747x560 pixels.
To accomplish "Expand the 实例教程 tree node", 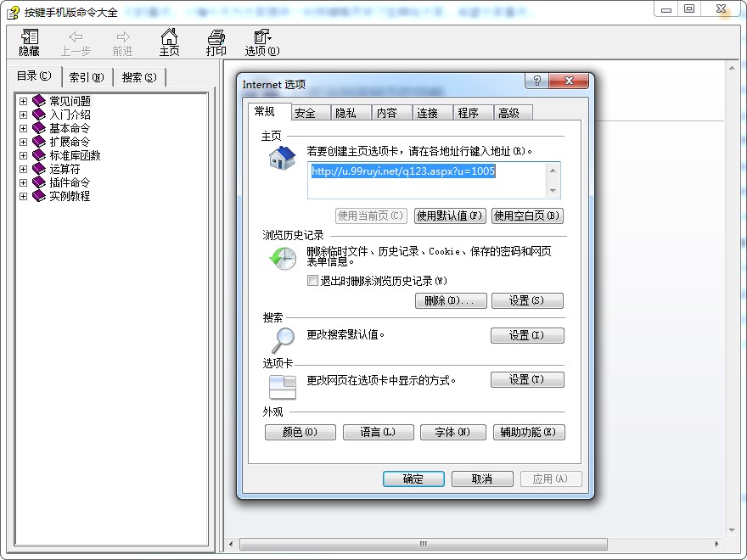I will (x=23, y=196).
